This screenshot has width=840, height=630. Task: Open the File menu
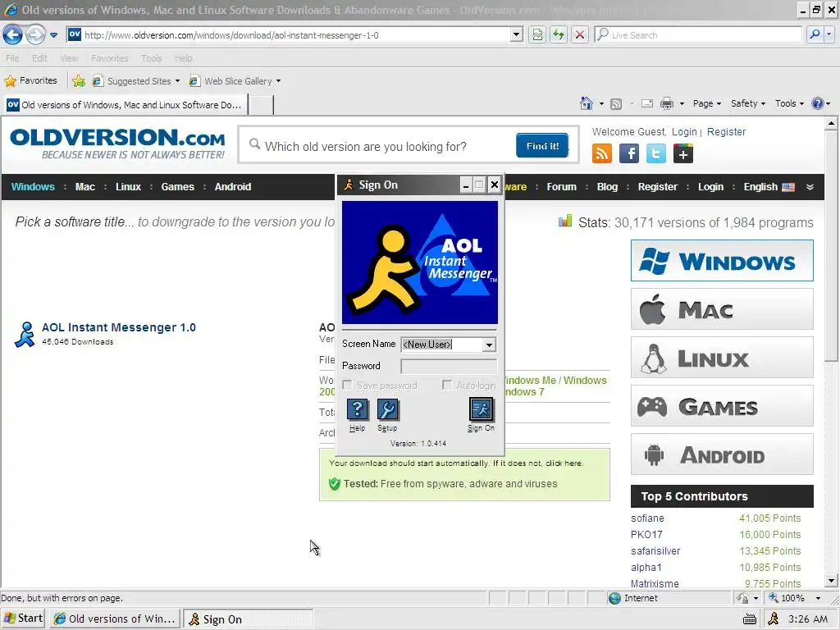(12, 58)
